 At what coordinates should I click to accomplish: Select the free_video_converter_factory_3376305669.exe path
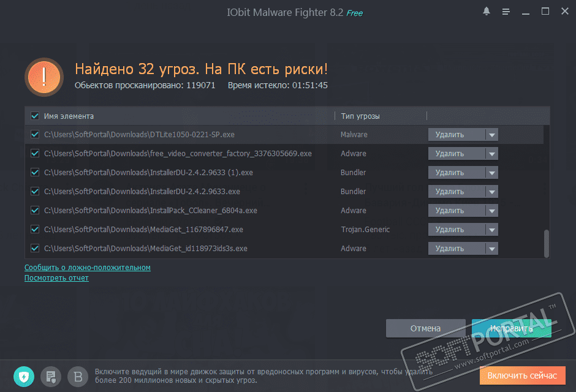tap(178, 153)
